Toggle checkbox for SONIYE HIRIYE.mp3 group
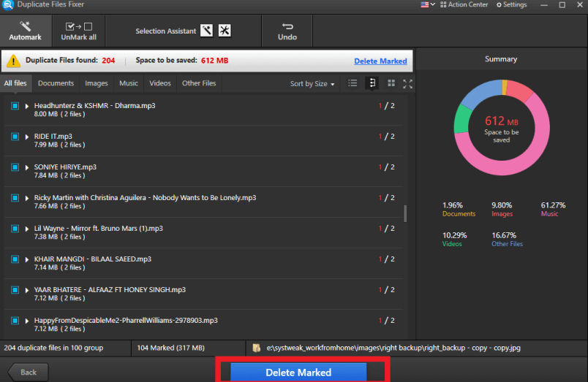Image resolution: width=588 pixels, height=382 pixels. point(15,167)
